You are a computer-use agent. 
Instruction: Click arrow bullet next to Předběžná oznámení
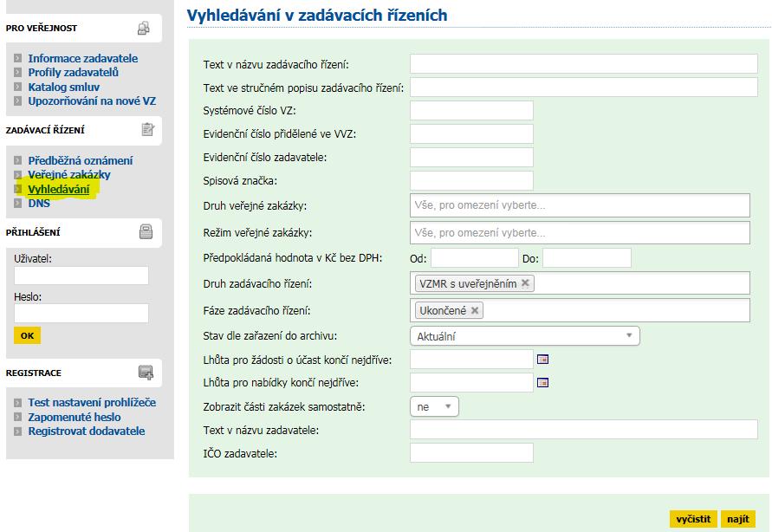tap(17, 160)
